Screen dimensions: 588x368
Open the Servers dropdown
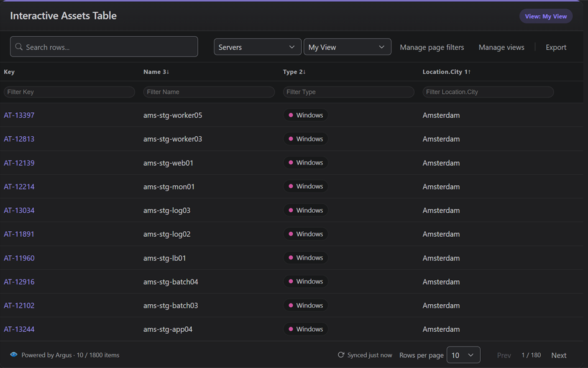coord(258,47)
